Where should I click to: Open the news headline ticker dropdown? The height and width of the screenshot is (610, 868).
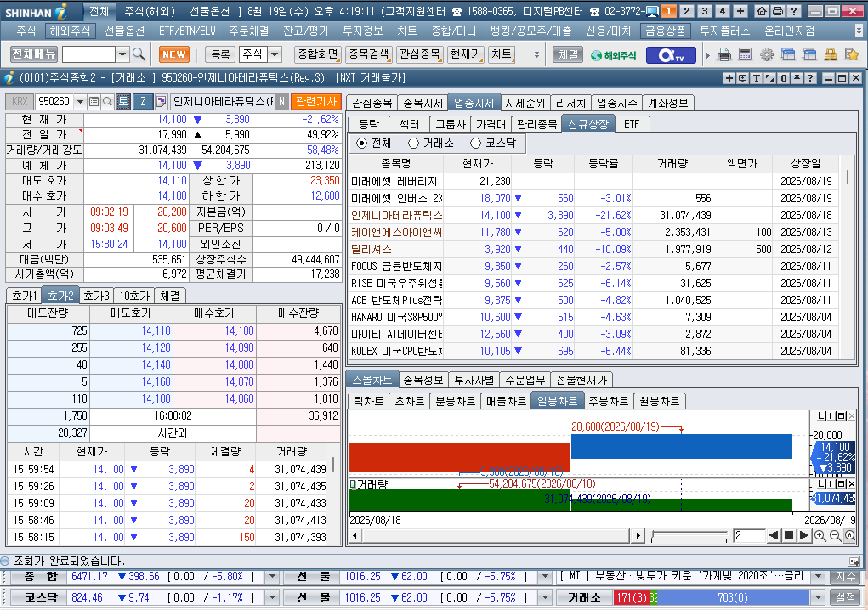pos(818,577)
